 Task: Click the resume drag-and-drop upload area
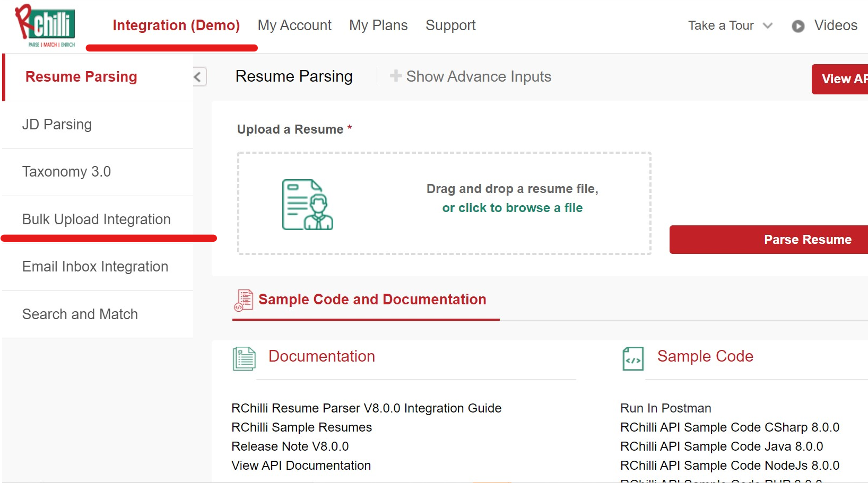444,204
